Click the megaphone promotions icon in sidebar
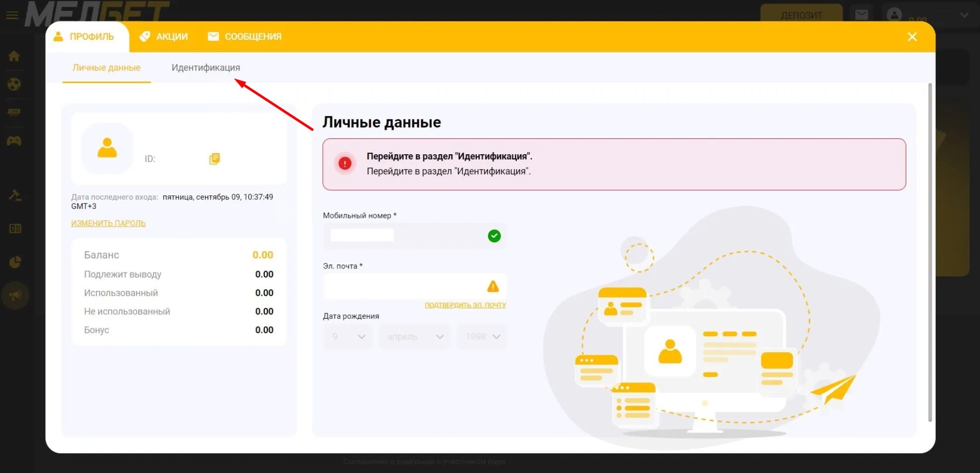This screenshot has width=980, height=473. [x=15, y=295]
